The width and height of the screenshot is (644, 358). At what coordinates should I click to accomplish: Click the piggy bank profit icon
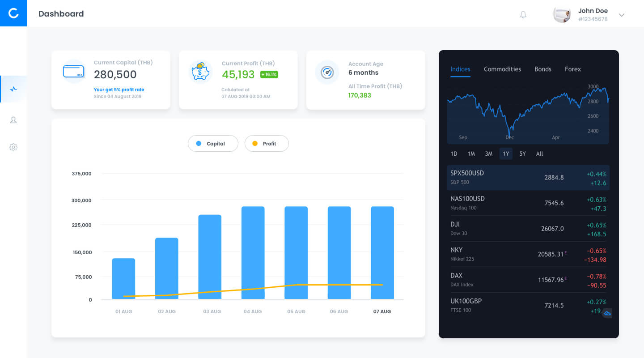point(200,72)
